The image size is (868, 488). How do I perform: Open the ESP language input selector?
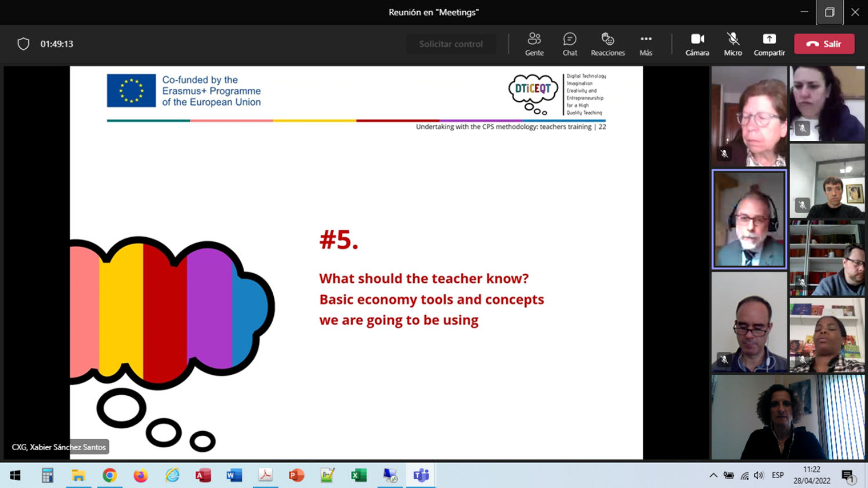point(777,475)
